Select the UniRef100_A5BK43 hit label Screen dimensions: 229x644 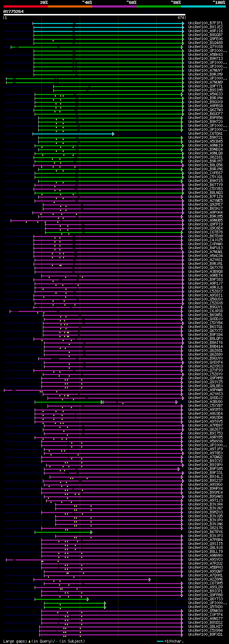point(205,55)
